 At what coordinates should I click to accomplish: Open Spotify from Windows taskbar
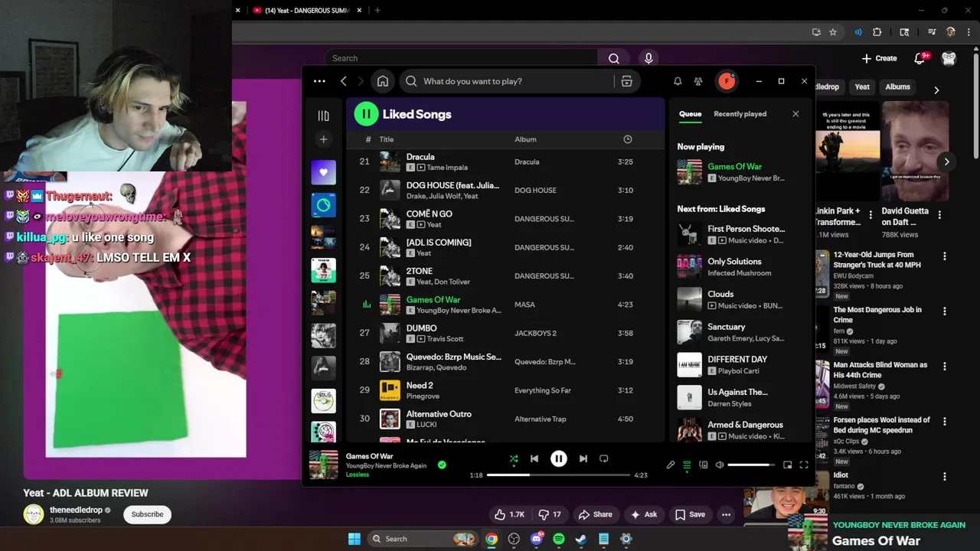pos(559,539)
